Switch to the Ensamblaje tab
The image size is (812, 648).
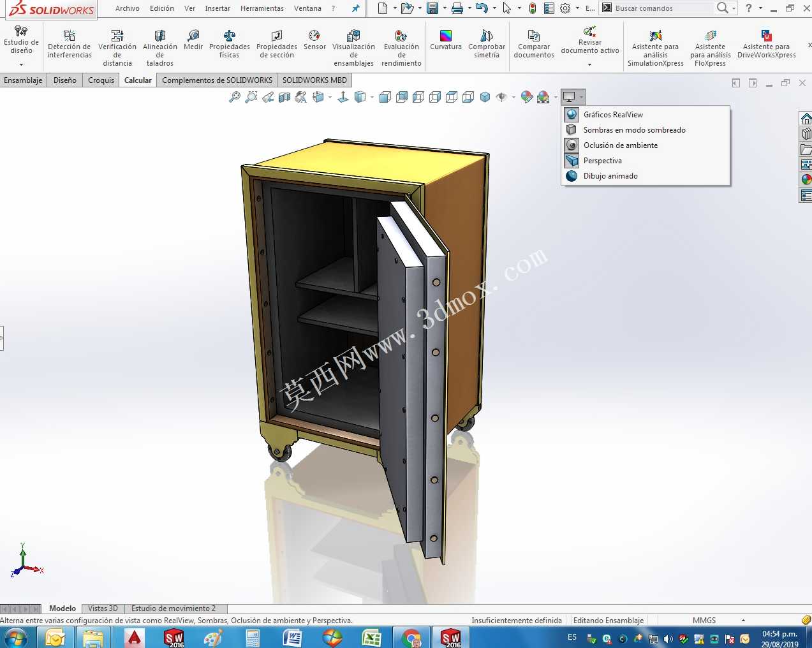click(x=23, y=80)
